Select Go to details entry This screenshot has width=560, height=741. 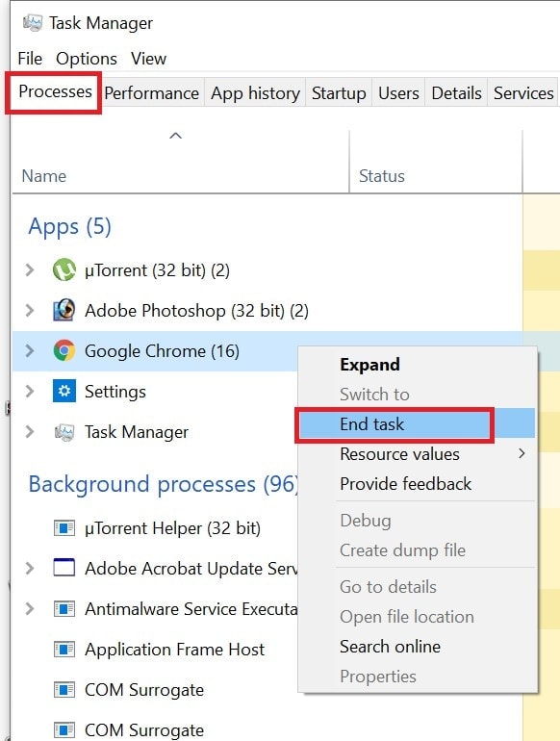click(x=418, y=586)
